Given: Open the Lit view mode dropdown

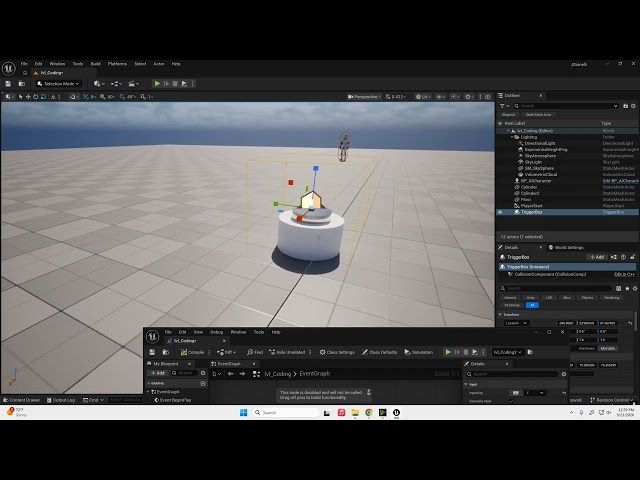Looking at the screenshot, I should [x=423, y=97].
